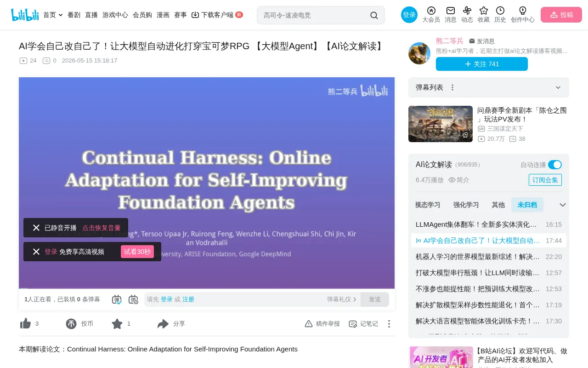
Task: Close the 登录免费享高清视频 prompt
Action: coord(36,252)
